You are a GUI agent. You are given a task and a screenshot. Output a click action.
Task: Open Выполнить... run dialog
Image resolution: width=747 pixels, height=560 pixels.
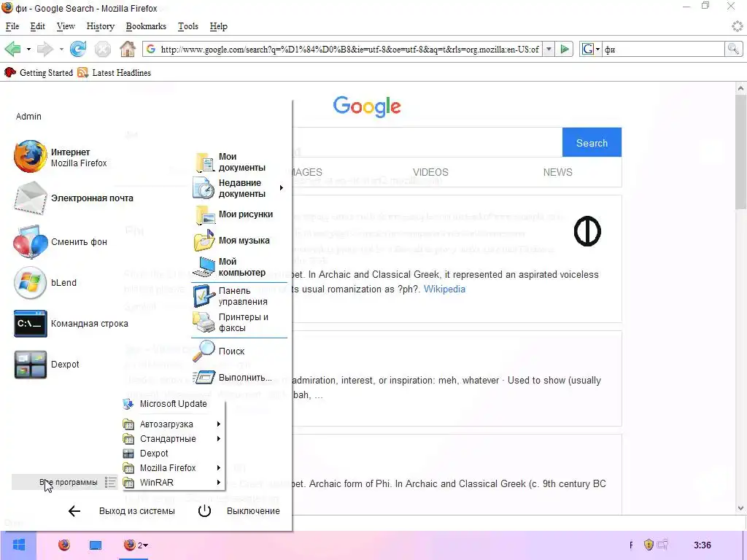point(233,378)
